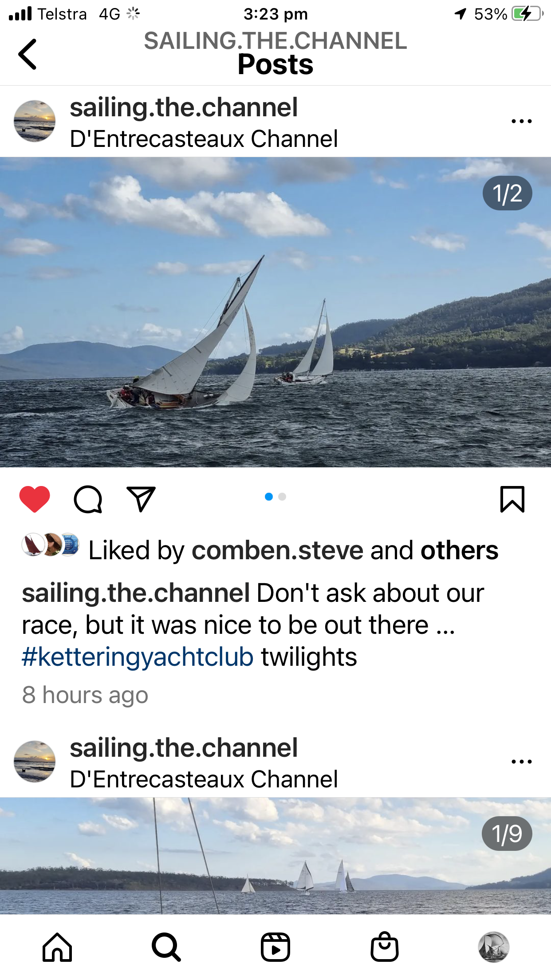551x980 pixels.
Task: Open the second post's sailboat photo
Action: click(x=275, y=856)
